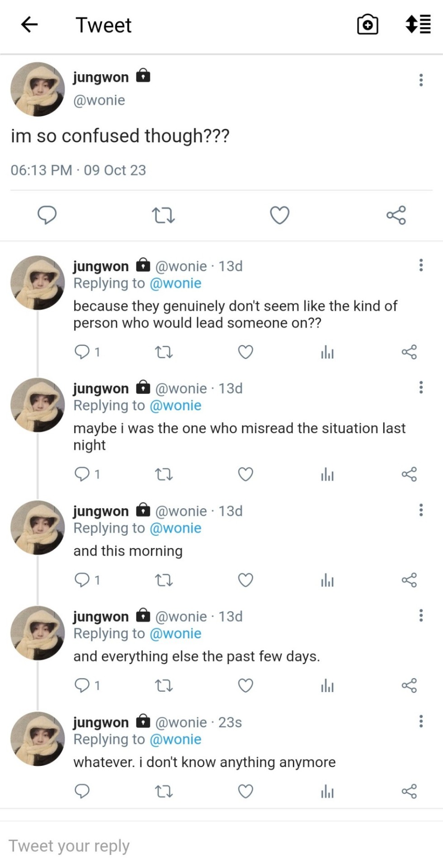Reply to the main 'im so confused' tweet
443x868 pixels.
[47, 215]
